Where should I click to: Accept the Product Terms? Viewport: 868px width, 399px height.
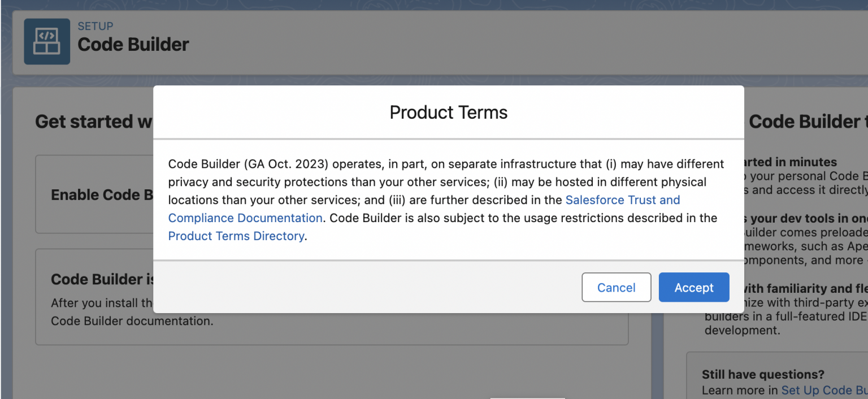(x=694, y=287)
